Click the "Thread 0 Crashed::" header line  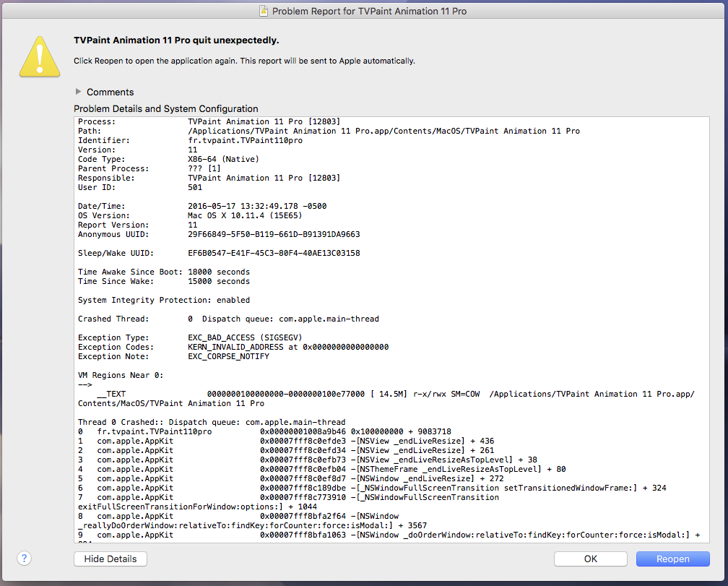point(212,422)
